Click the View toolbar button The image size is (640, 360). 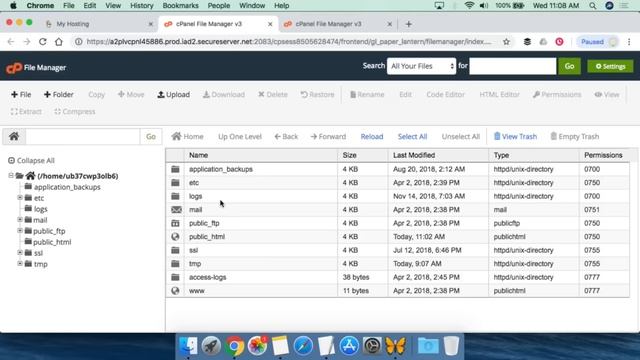point(607,94)
